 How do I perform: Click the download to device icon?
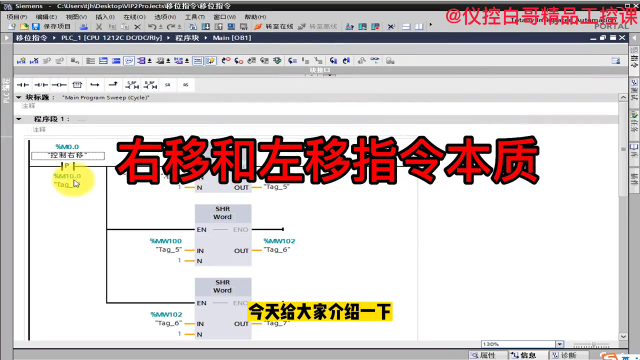point(206,27)
